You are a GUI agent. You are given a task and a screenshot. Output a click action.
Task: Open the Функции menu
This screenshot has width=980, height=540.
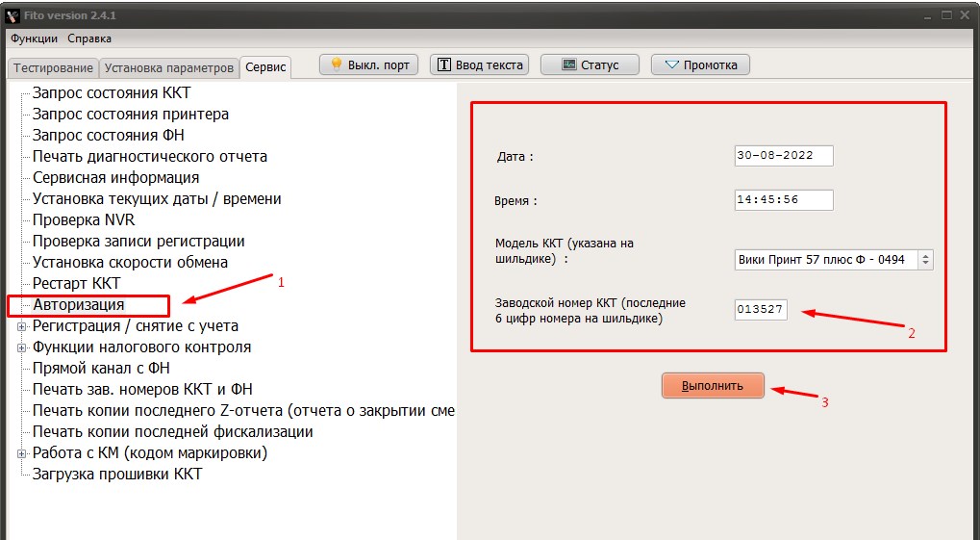[x=34, y=39]
